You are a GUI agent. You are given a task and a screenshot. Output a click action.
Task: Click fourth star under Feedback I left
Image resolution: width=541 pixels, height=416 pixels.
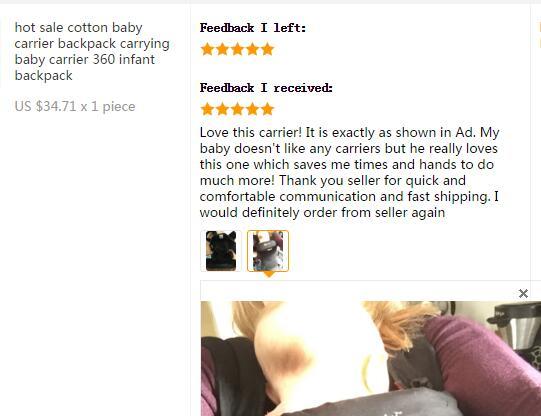253,49
